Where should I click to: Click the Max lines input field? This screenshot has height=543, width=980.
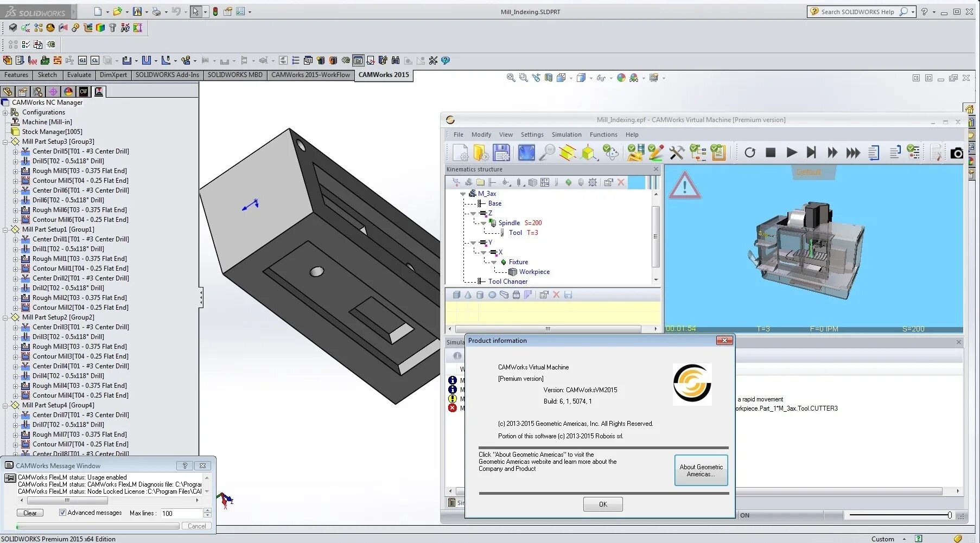tap(182, 513)
